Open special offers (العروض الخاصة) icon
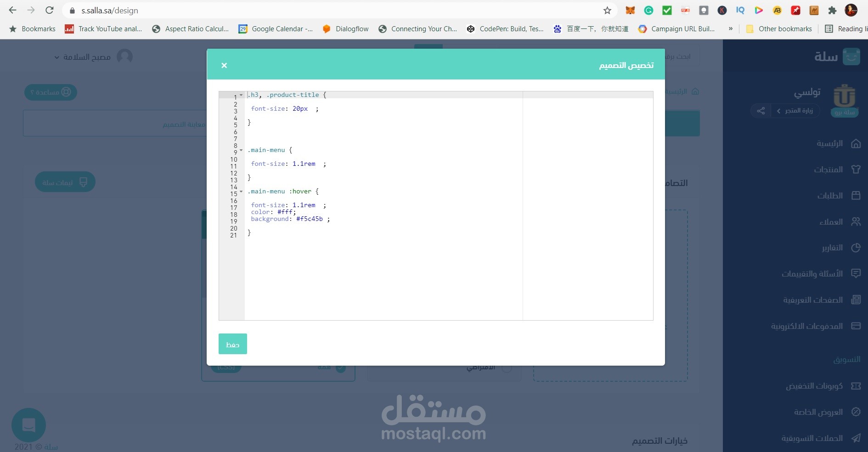This screenshot has height=452, width=868. pos(856,412)
